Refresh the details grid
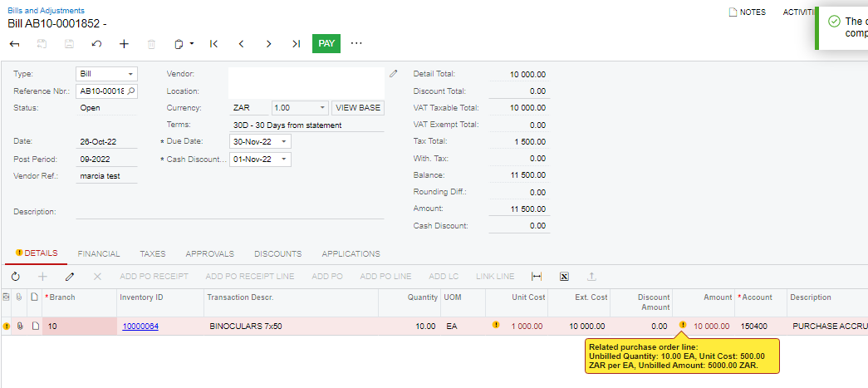868x388 pixels. point(15,276)
